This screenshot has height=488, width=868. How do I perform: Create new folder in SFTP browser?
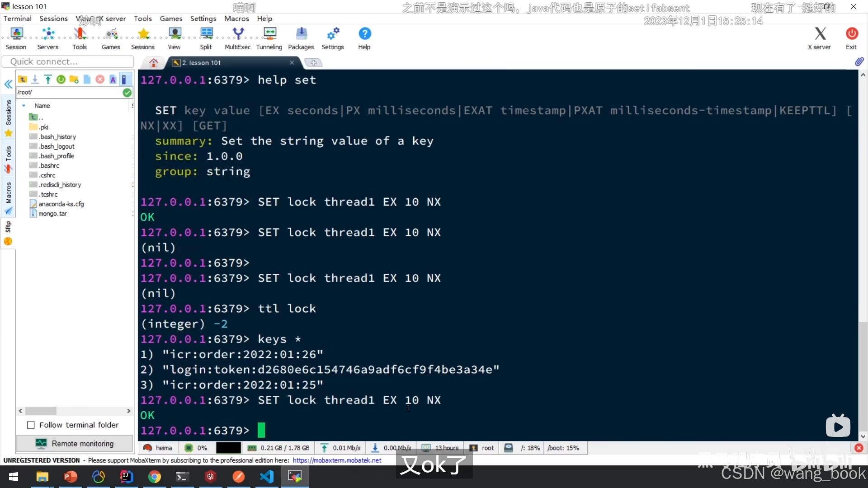[74, 80]
